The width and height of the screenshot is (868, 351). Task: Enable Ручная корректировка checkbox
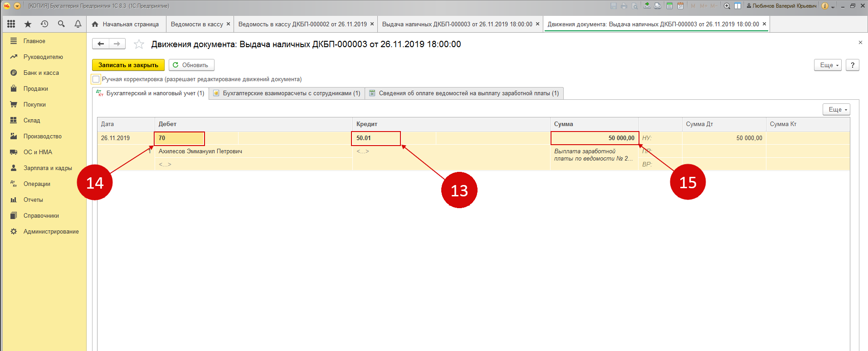tap(96, 79)
